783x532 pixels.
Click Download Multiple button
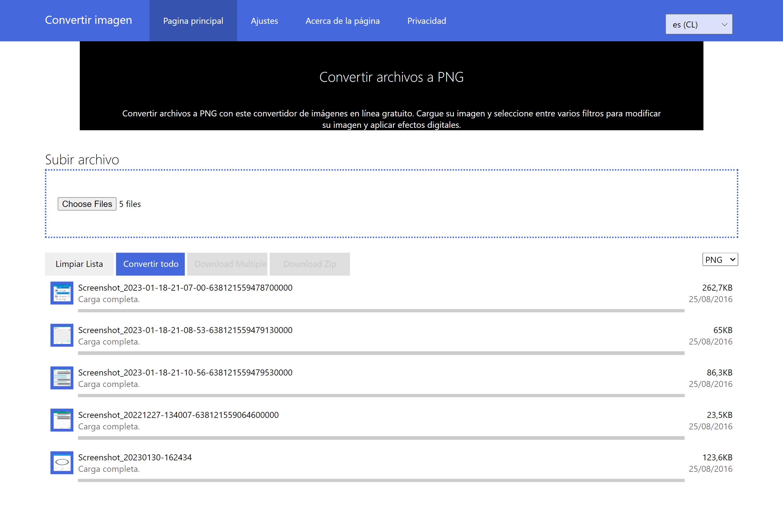pyautogui.click(x=230, y=264)
